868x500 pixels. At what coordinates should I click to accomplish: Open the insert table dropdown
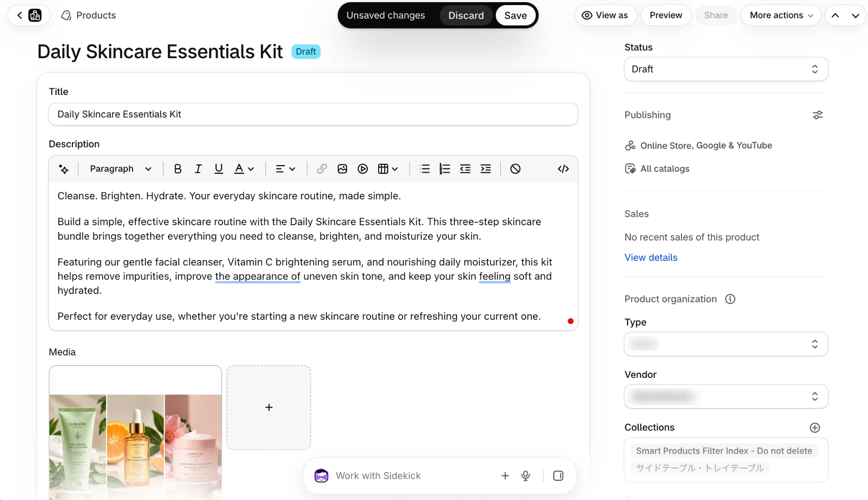point(388,169)
